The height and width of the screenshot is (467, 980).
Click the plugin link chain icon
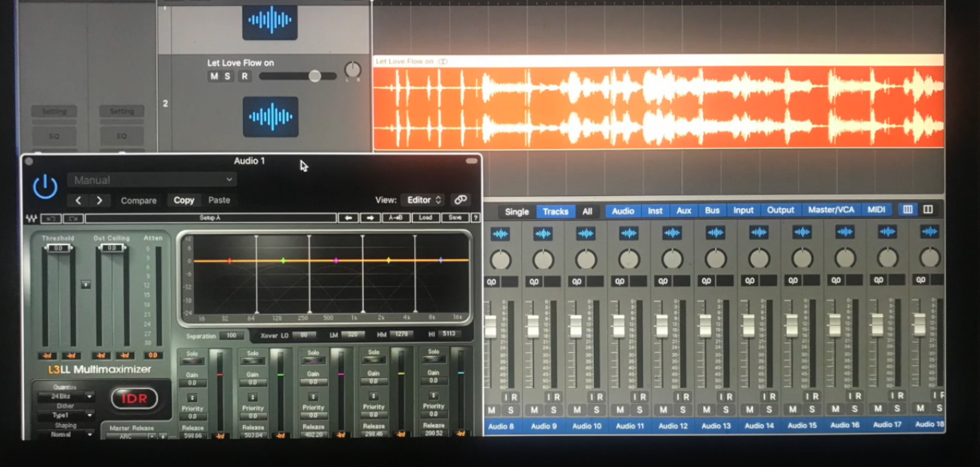coord(460,200)
